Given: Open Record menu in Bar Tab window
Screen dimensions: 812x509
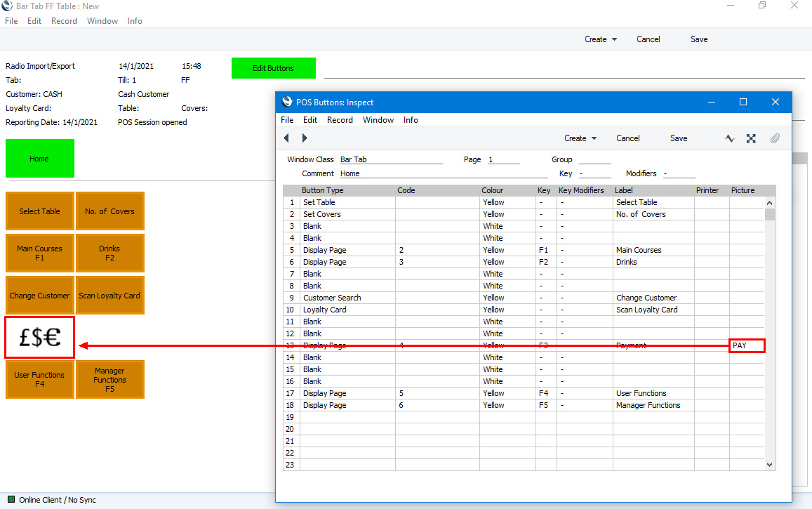Looking at the screenshot, I should tap(64, 21).
